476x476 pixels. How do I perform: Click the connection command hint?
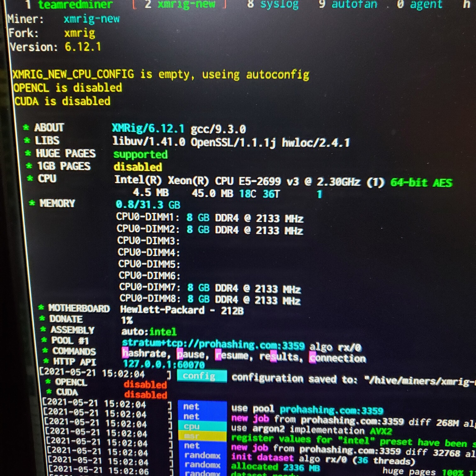click(337, 358)
